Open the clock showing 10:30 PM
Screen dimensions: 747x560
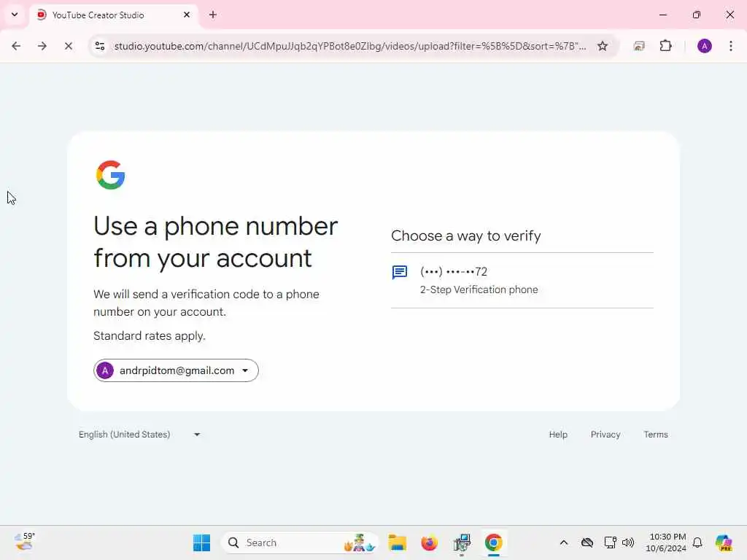click(666, 542)
